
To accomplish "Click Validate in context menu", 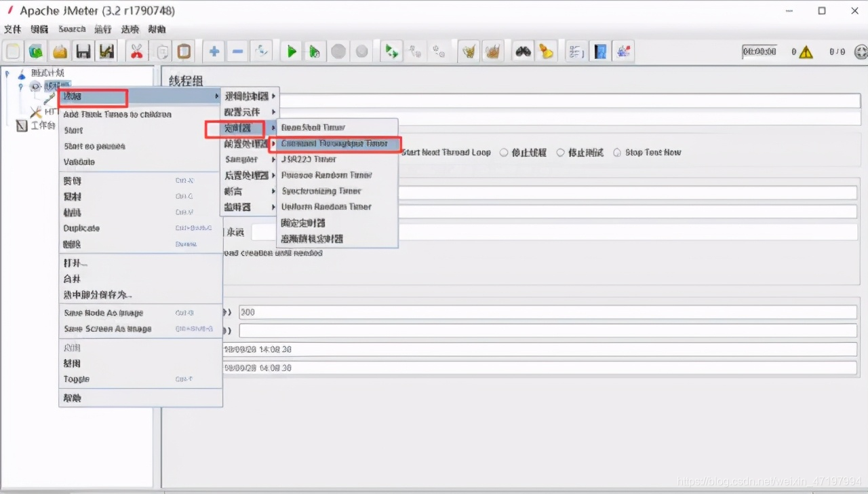I will (x=140, y=162).
